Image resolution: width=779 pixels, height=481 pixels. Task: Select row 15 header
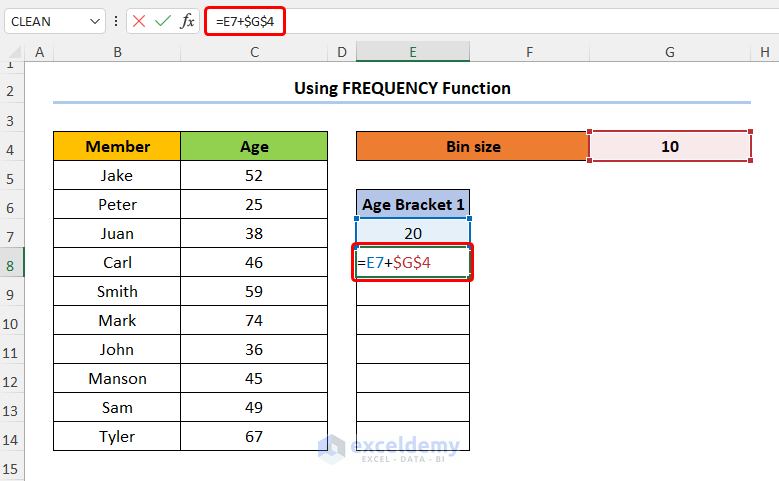pos(12,466)
